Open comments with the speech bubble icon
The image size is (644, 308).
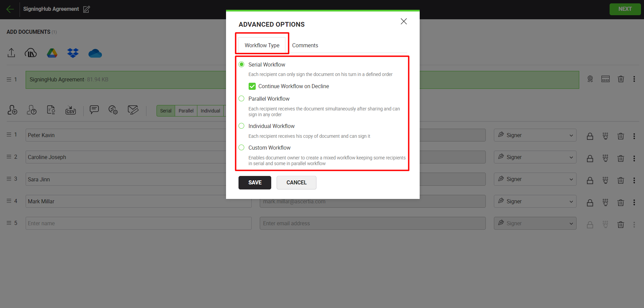[x=94, y=110]
